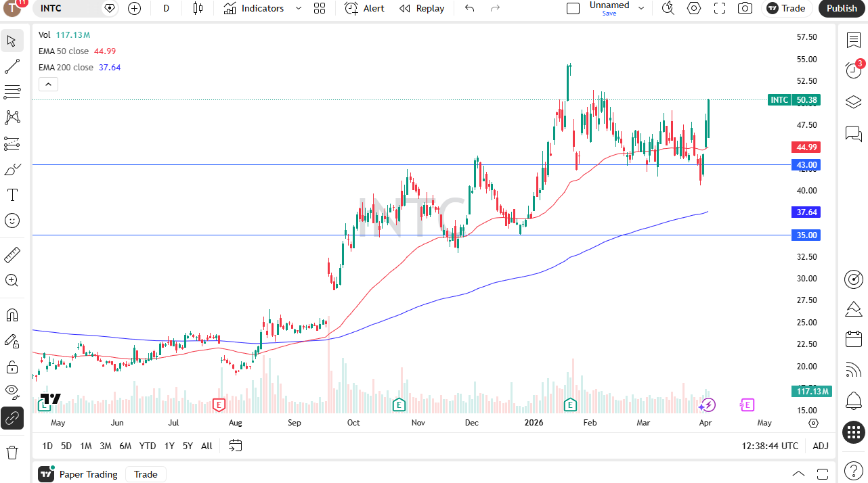Select the 5D date range
The image size is (868, 483).
pyautogui.click(x=66, y=446)
